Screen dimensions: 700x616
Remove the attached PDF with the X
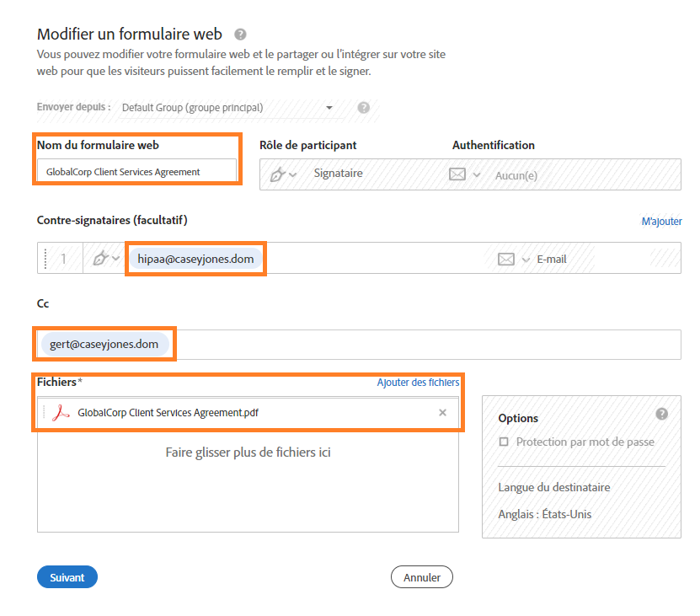pos(442,413)
